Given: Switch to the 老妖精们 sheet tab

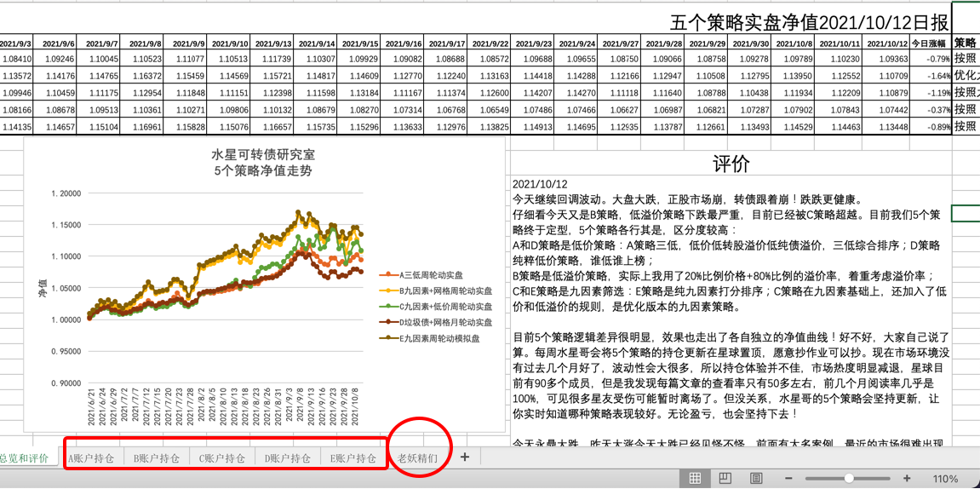Looking at the screenshot, I should click(417, 458).
